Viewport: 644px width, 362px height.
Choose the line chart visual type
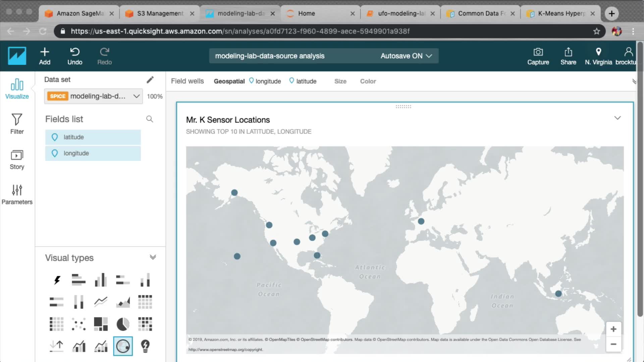click(x=101, y=302)
